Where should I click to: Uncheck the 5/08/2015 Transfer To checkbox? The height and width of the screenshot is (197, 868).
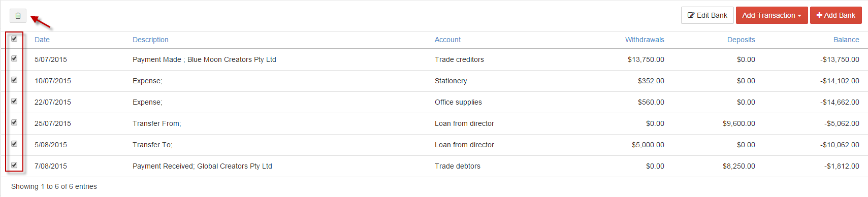[x=14, y=144]
